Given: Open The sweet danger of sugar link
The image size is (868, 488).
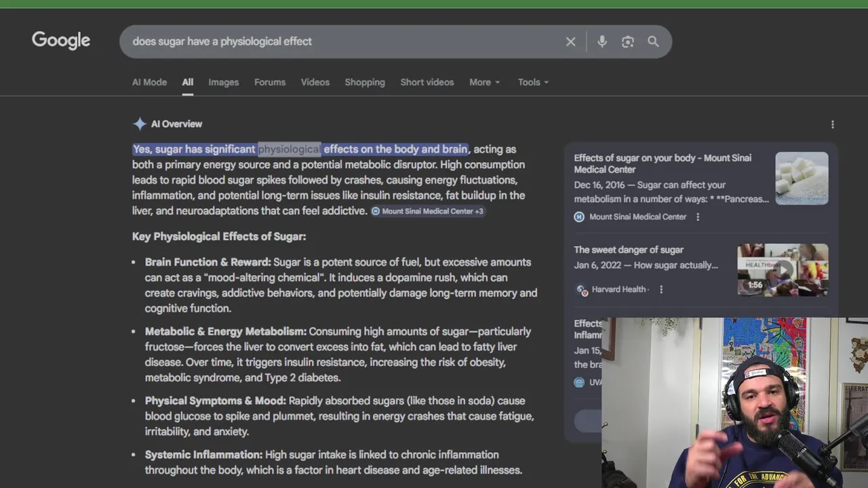Looking at the screenshot, I should [x=629, y=250].
